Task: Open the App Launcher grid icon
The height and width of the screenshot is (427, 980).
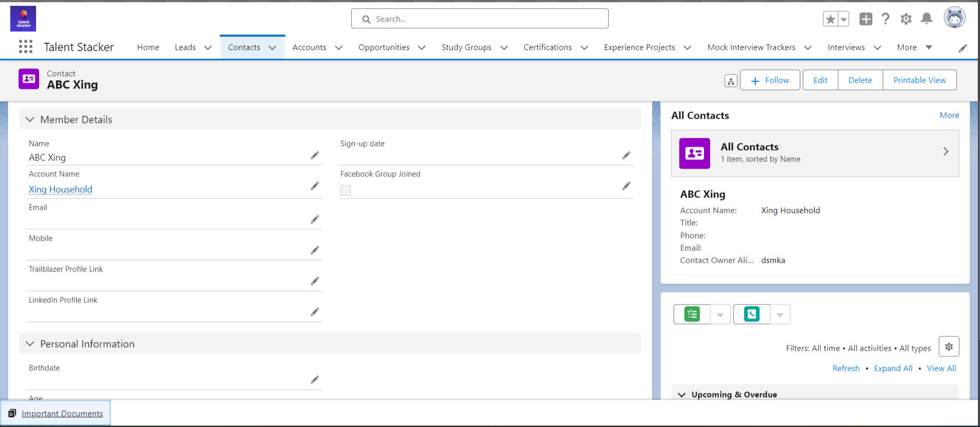Action: [x=26, y=47]
